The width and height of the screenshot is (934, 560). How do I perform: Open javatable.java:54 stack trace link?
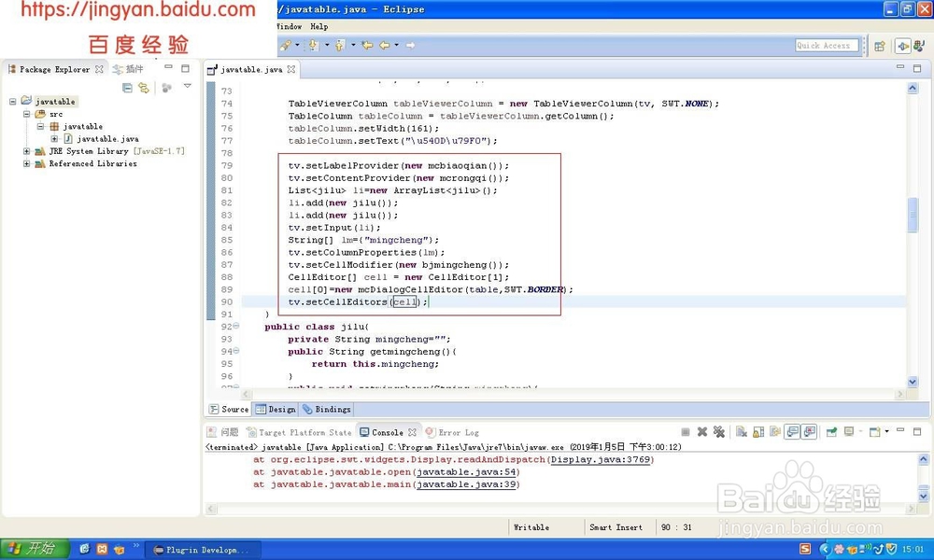pyautogui.click(x=466, y=472)
